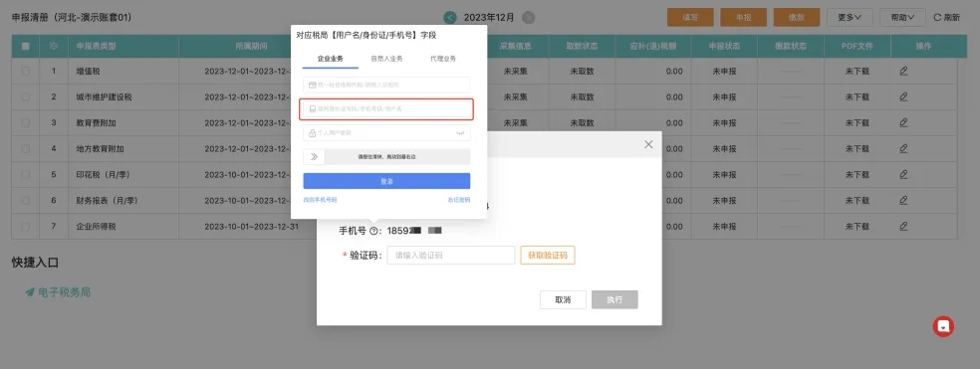The image size is (980, 369).
Task: Click the slider handle with double arrows
Action: point(314,157)
